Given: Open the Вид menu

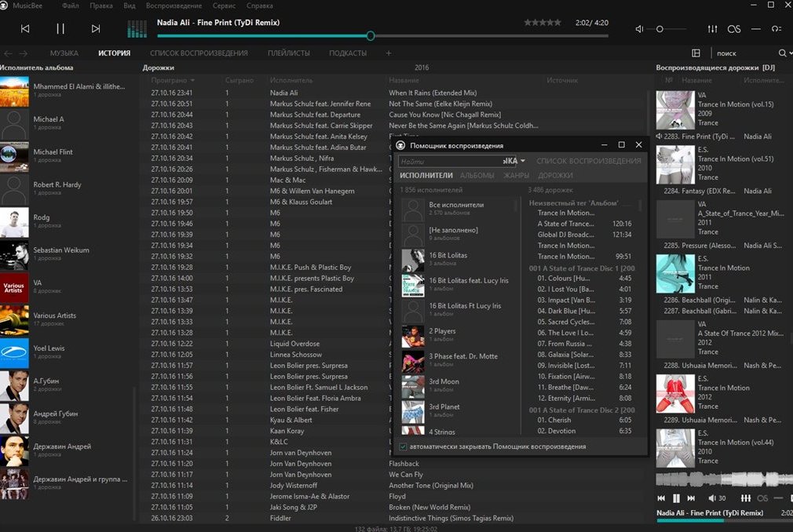Looking at the screenshot, I should click(130, 5).
